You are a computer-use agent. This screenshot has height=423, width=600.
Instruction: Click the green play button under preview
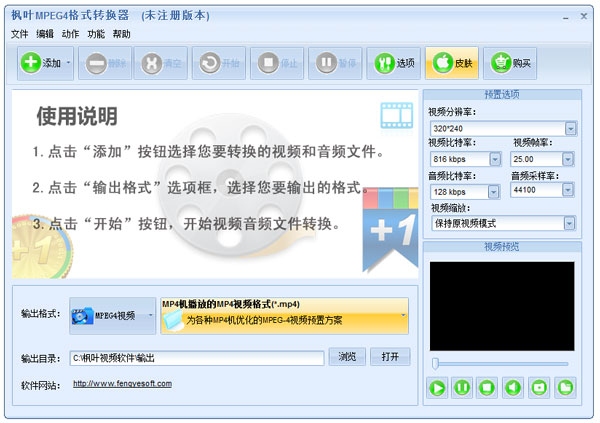[437, 388]
